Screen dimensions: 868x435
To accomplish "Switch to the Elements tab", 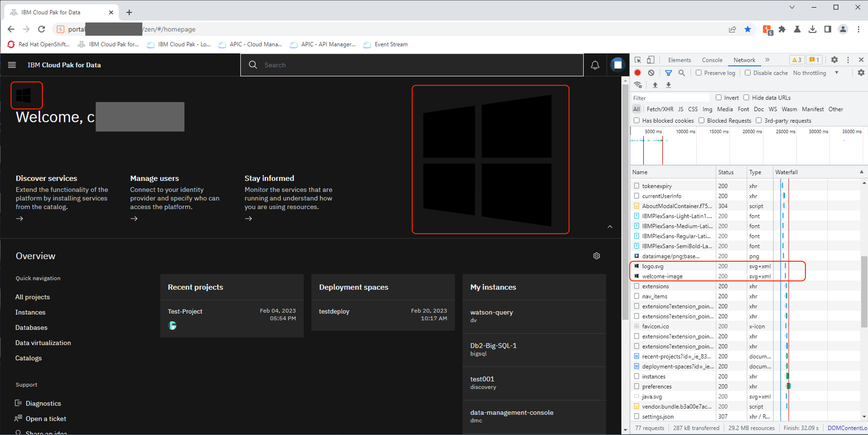I will [x=679, y=60].
